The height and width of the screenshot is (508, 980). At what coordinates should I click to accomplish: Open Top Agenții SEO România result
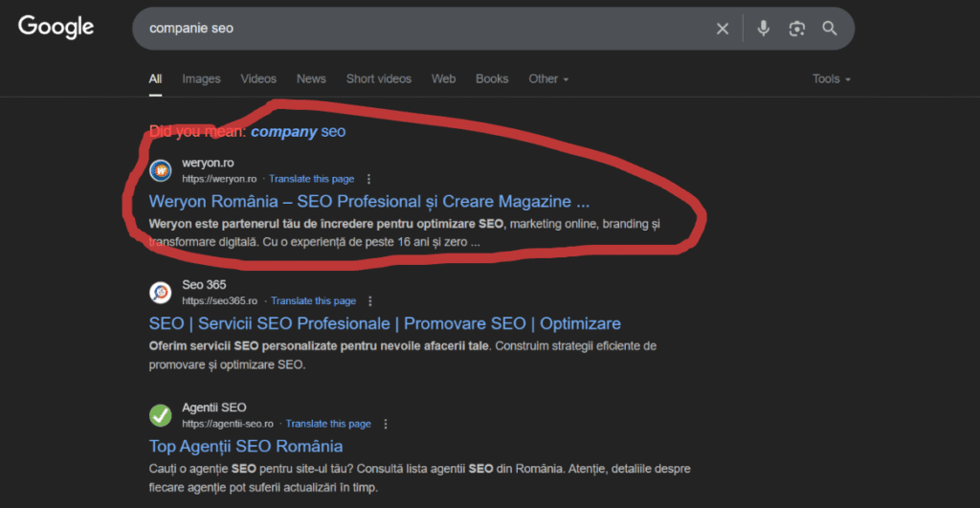click(x=246, y=447)
